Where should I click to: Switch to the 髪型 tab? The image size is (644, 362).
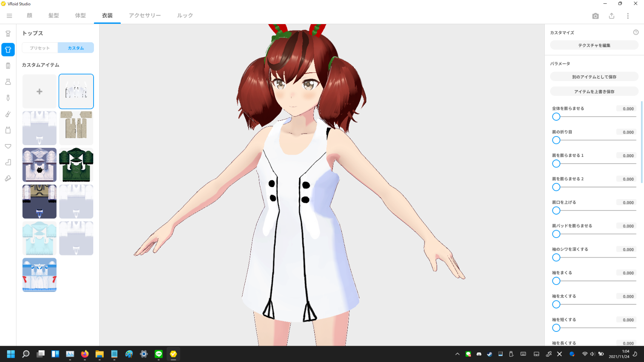(x=54, y=15)
